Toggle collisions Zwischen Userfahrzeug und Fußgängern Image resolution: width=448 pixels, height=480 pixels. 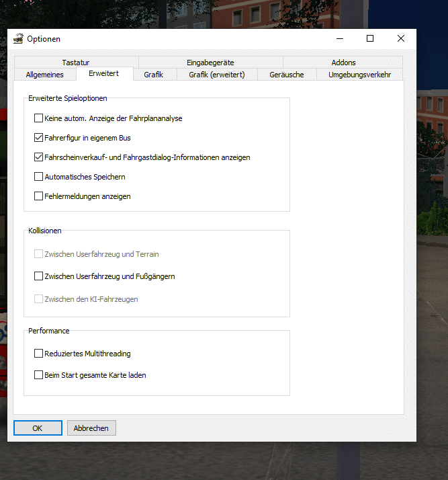(38, 276)
